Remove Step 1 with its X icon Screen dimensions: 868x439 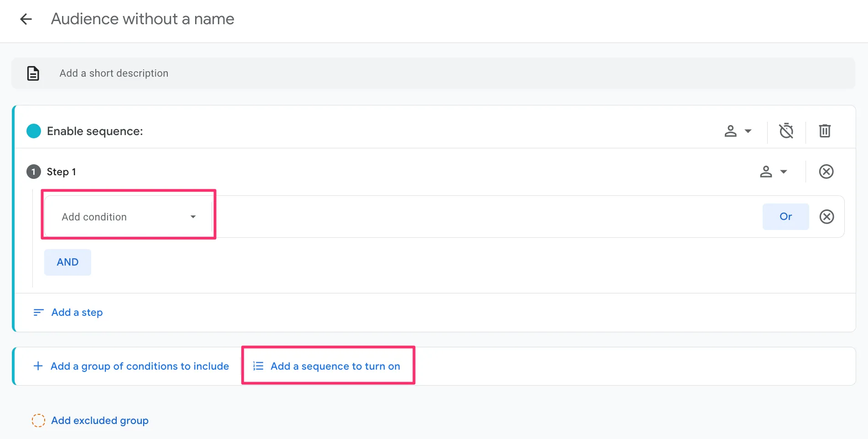coord(826,172)
